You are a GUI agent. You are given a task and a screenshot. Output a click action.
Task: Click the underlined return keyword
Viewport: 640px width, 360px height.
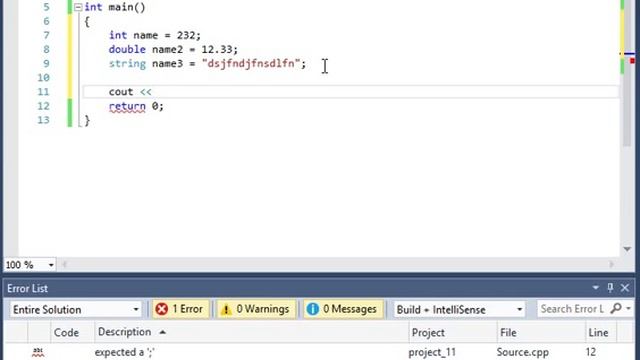127,107
